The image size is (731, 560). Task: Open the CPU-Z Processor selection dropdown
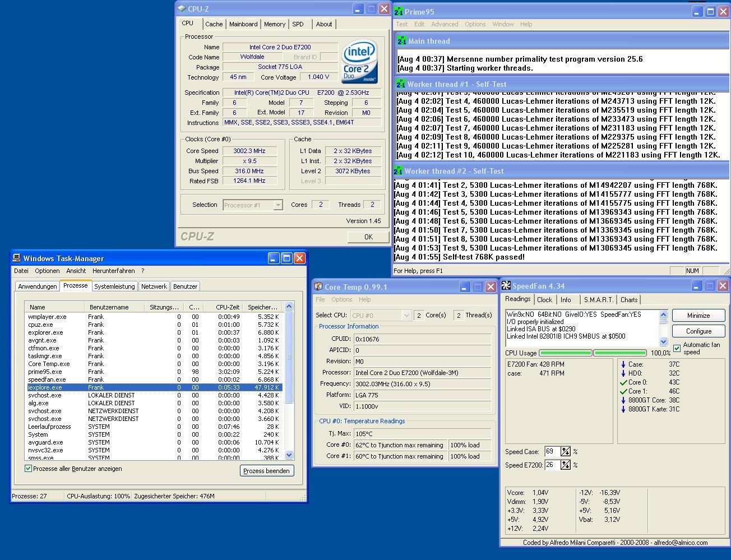click(x=278, y=205)
